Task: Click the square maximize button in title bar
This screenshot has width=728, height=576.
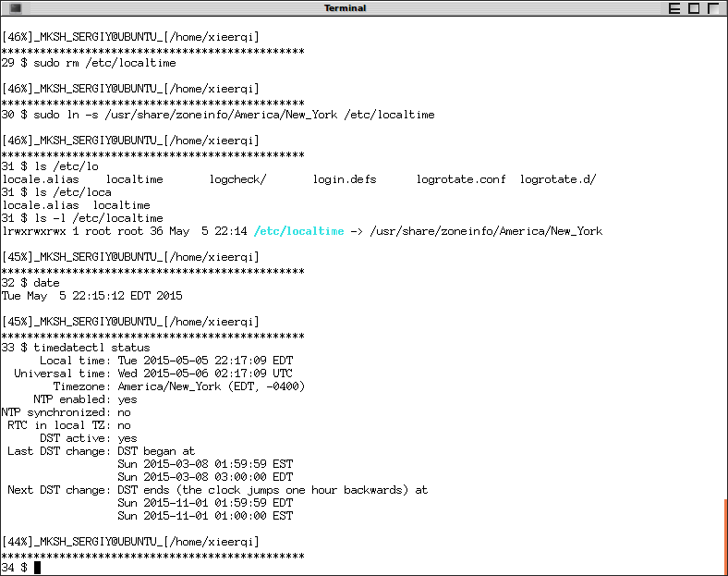Action: (x=694, y=8)
